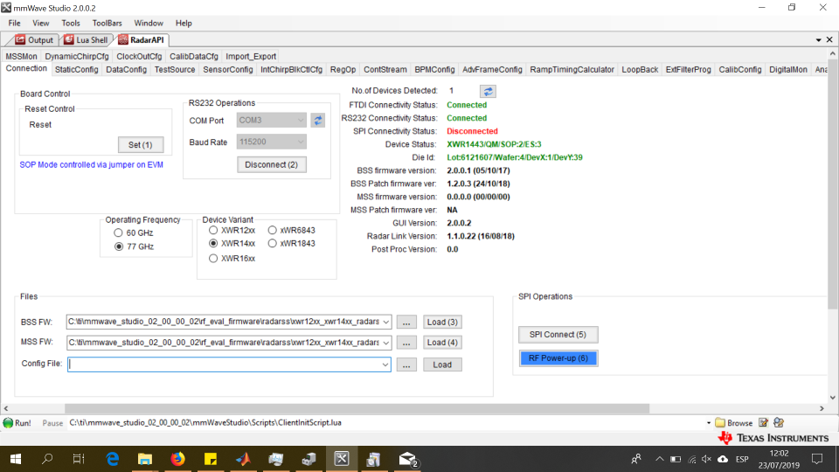Refresh the COM port list

tap(318, 120)
